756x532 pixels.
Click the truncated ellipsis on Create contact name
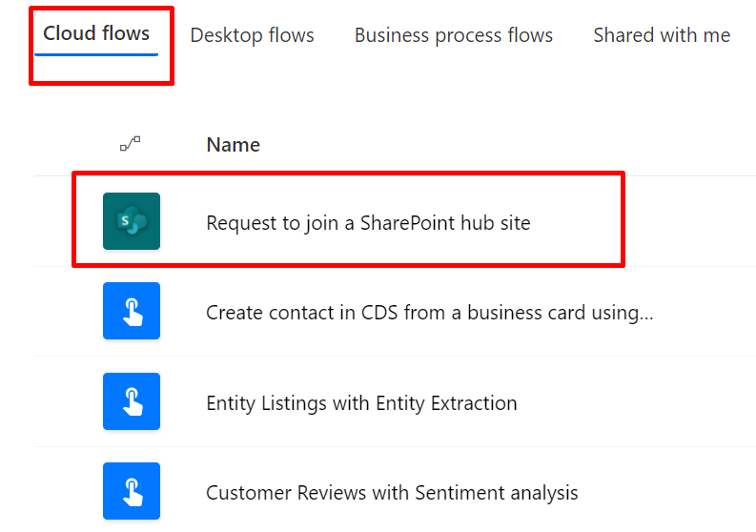pyautogui.click(x=644, y=314)
